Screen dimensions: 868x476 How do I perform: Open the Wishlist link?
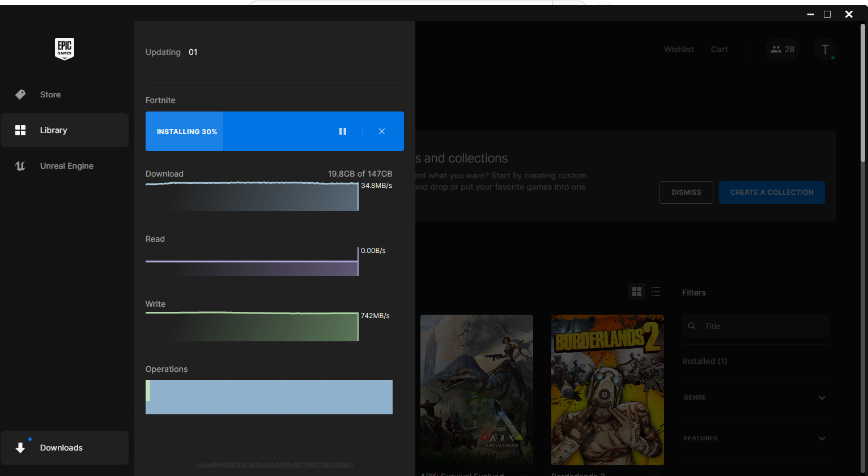click(x=679, y=49)
